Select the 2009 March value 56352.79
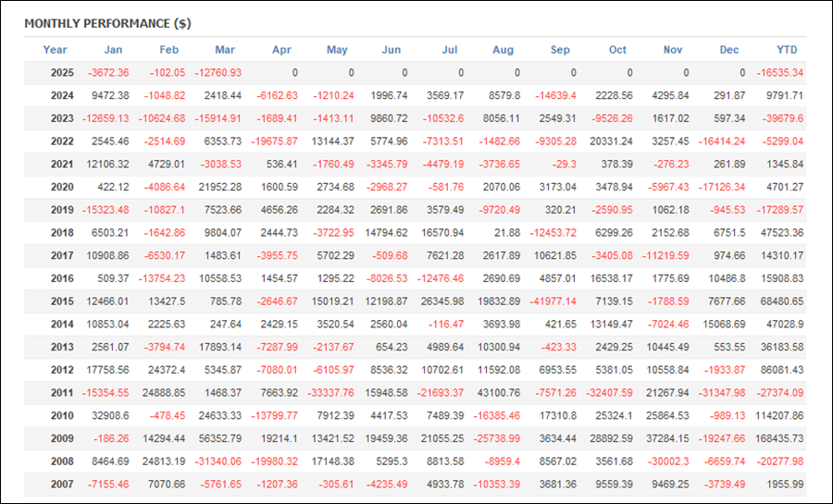Image resolution: width=833 pixels, height=504 pixels. (220, 438)
